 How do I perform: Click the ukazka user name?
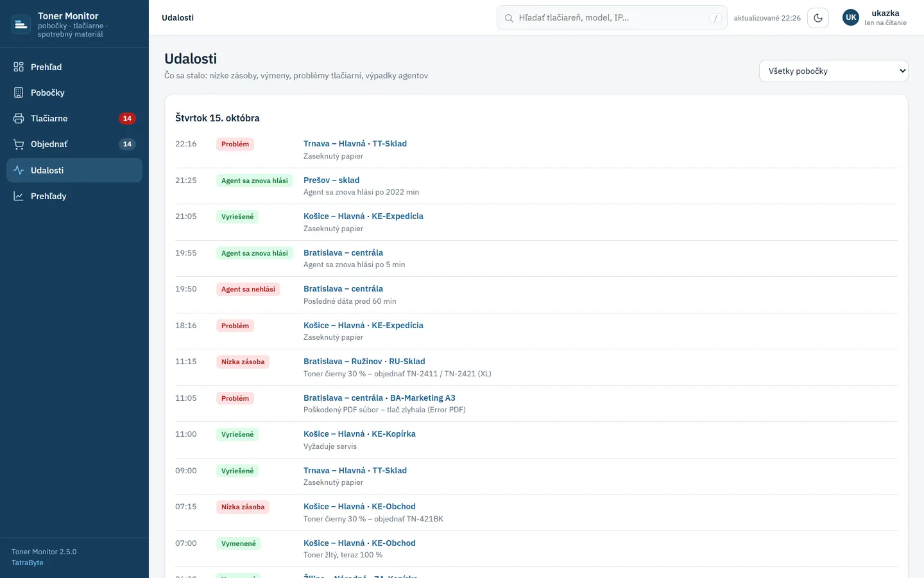(886, 13)
